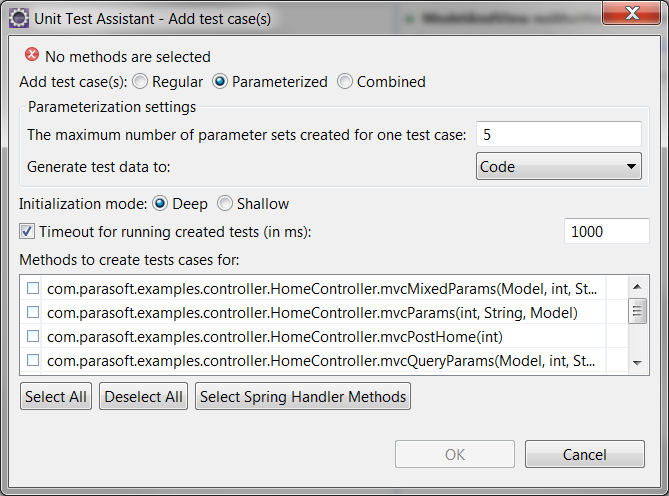Close the Add test case(s) dialog
Viewport: 669px width, 496px height.
[x=632, y=13]
